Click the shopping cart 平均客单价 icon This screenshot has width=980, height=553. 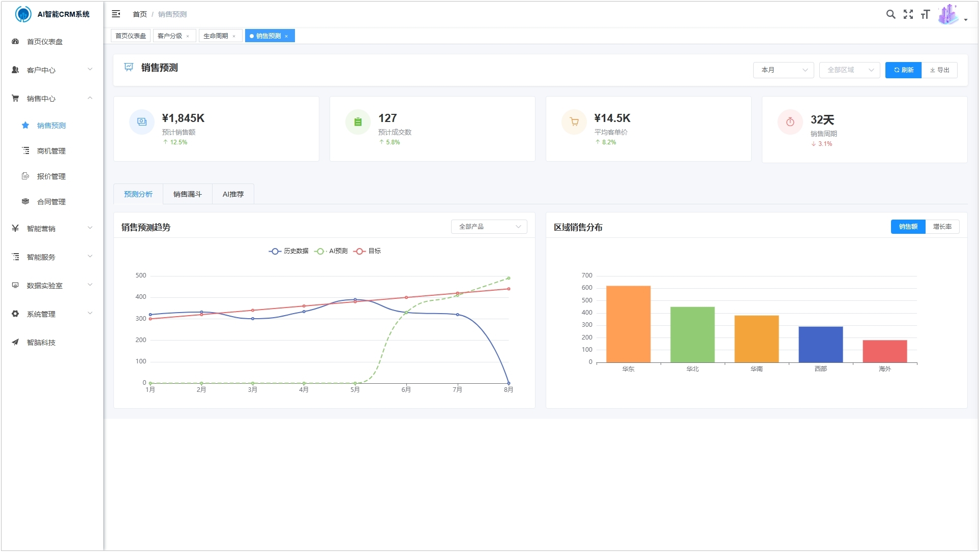(x=575, y=122)
